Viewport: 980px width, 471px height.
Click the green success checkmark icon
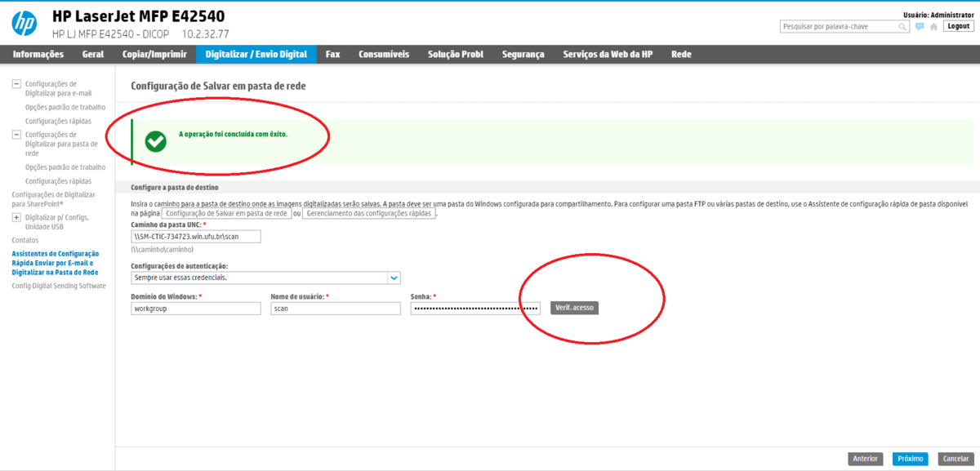(x=155, y=141)
